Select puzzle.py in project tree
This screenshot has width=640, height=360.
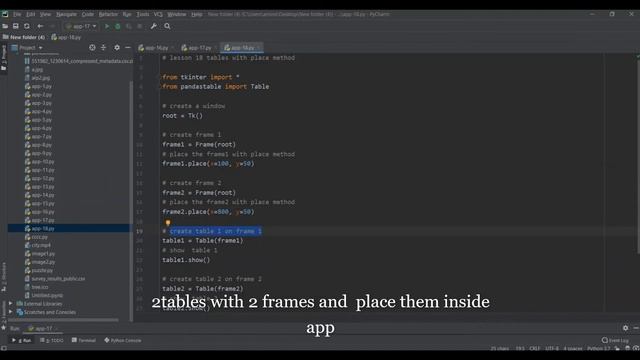coord(42,270)
